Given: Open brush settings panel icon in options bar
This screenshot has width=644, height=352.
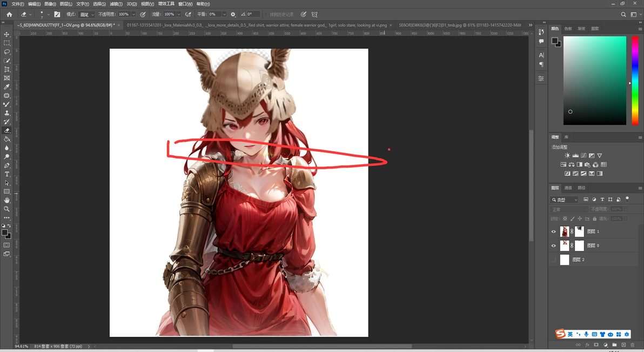Looking at the screenshot, I should (57, 14).
